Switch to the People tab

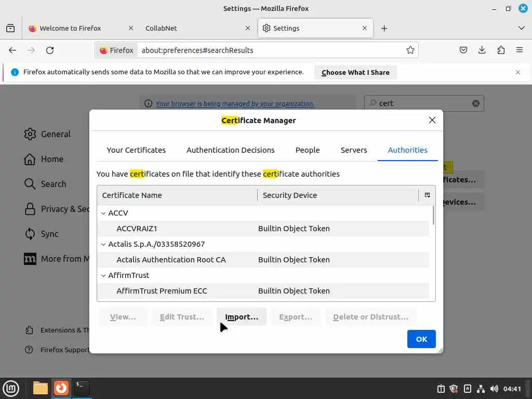(x=308, y=150)
